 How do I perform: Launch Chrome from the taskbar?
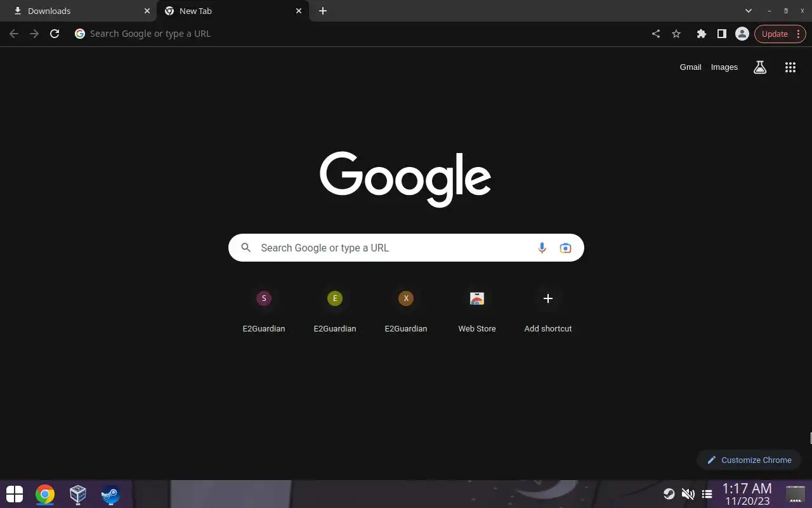click(45, 494)
